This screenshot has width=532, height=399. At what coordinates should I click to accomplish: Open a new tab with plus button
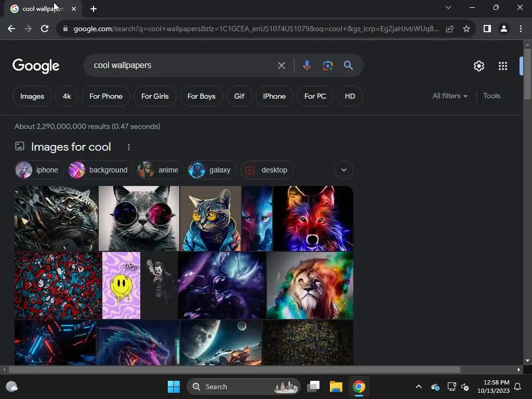pos(94,9)
